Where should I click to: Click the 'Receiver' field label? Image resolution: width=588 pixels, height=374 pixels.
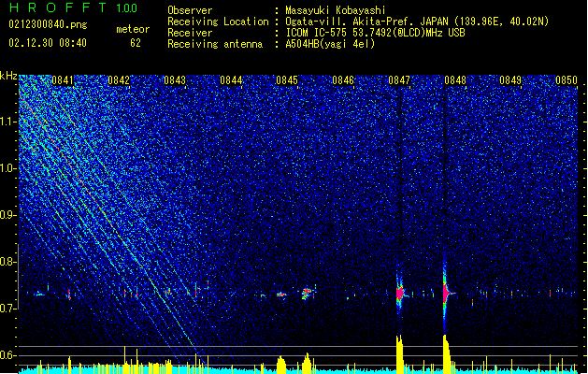click(190, 33)
